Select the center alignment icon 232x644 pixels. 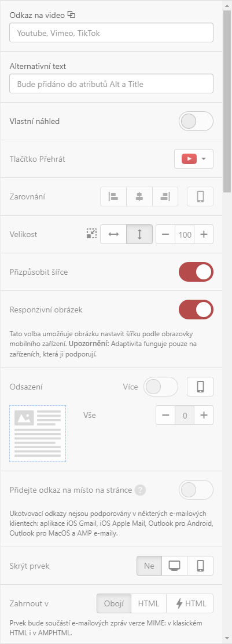pyautogui.click(x=139, y=197)
